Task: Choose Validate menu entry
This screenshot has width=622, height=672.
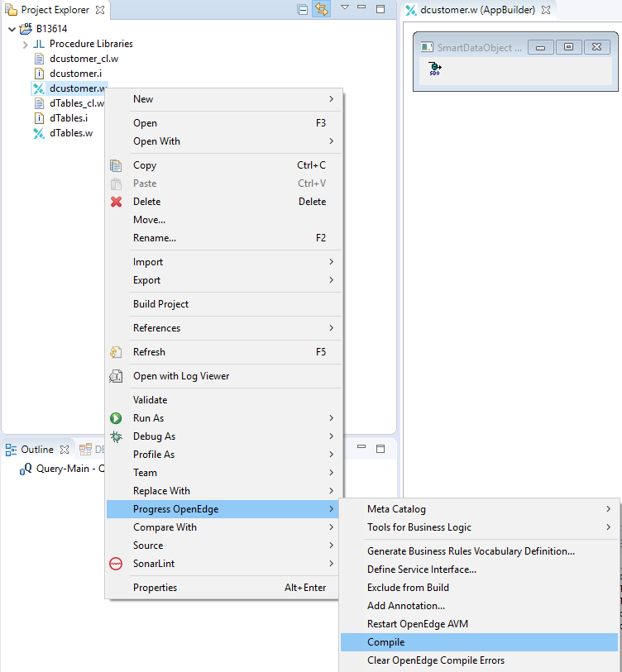Action: tap(224, 400)
